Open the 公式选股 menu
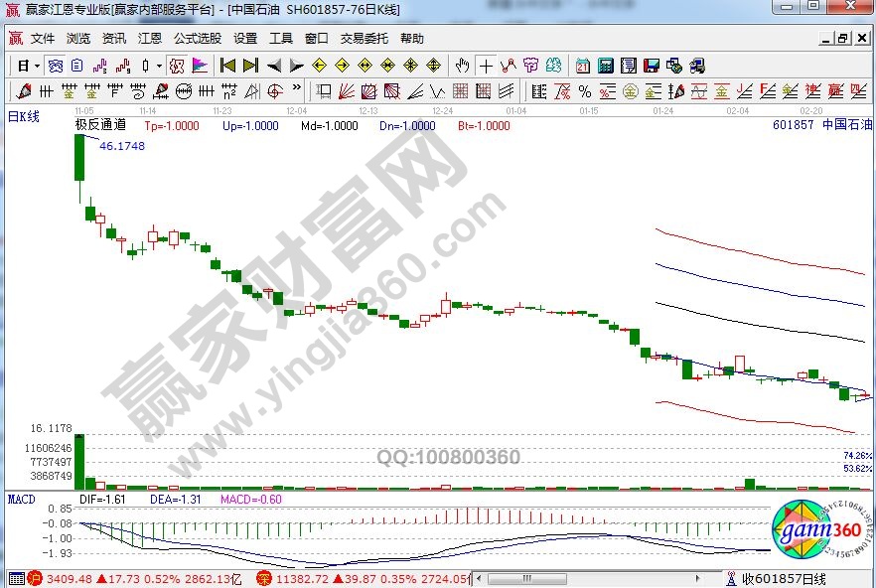Viewport: 876px width, 588px height. [198, 39]
